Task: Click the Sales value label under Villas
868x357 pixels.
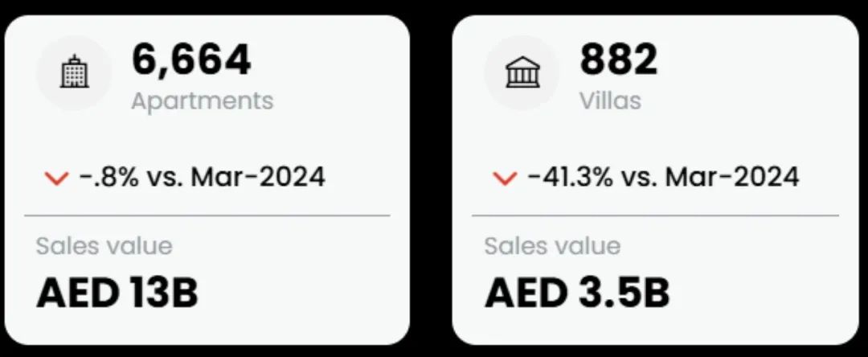Action: (552, 246)
